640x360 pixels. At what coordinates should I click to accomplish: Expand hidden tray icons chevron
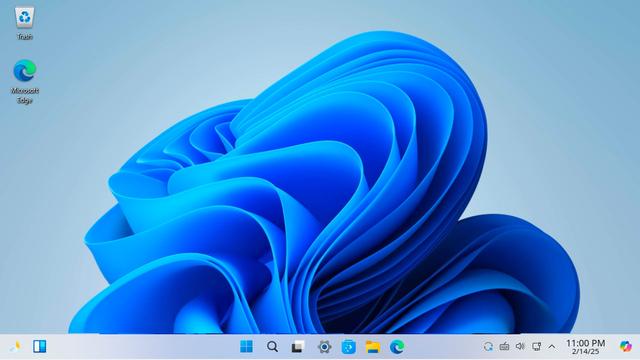click(552, 347)
